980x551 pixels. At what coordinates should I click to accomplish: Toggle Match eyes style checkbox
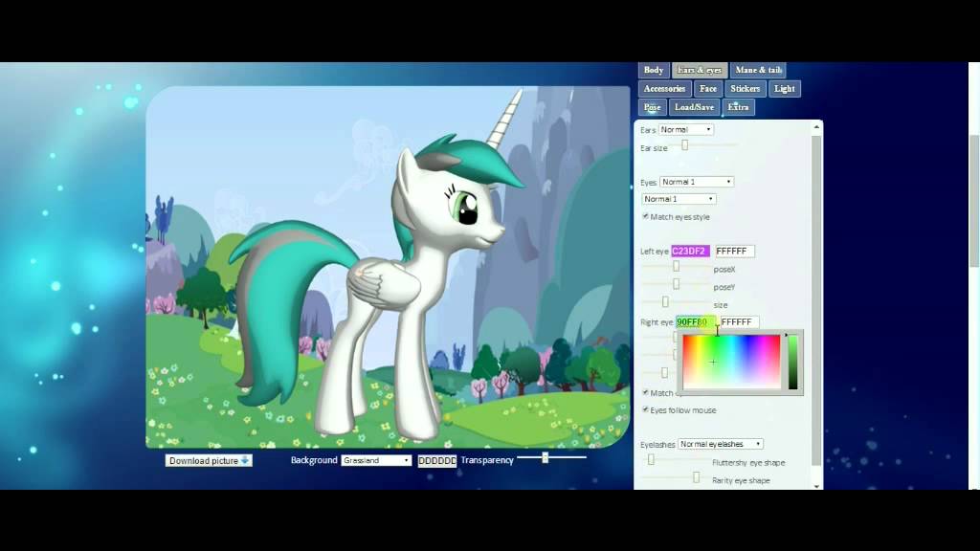pyautogui.click(x=645, y=216)
